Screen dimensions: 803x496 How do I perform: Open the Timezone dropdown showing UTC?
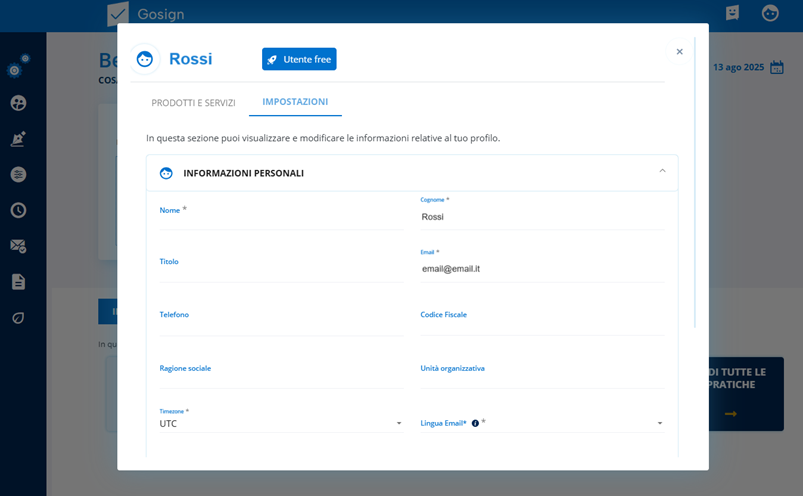tap(281, 423)
